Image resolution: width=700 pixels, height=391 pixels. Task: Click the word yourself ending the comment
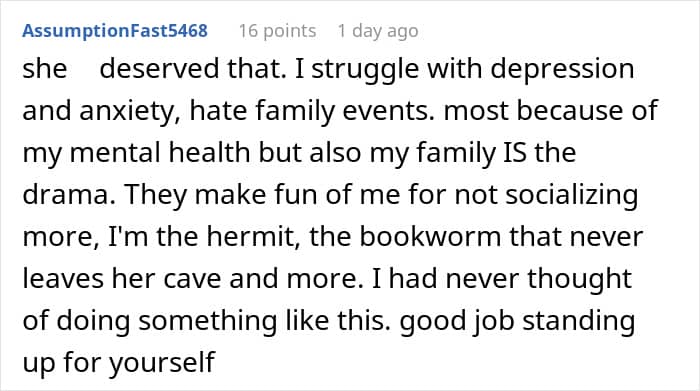point(162,362)
